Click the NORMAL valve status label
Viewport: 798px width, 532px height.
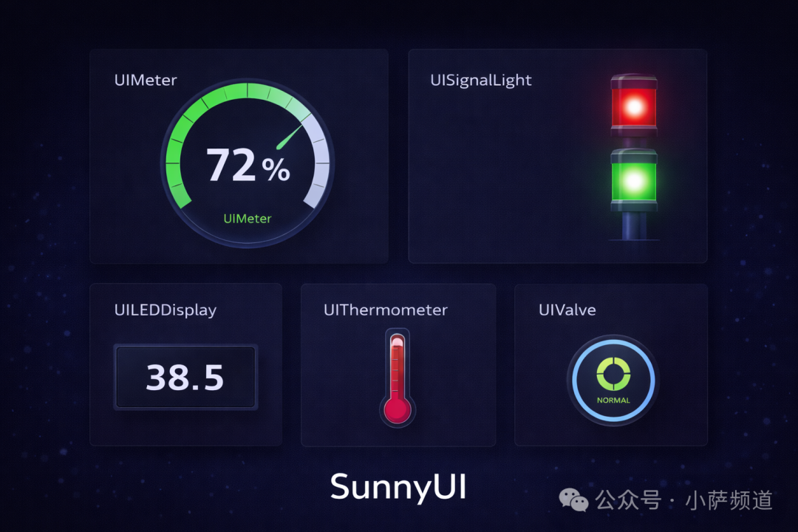(613, 400)
